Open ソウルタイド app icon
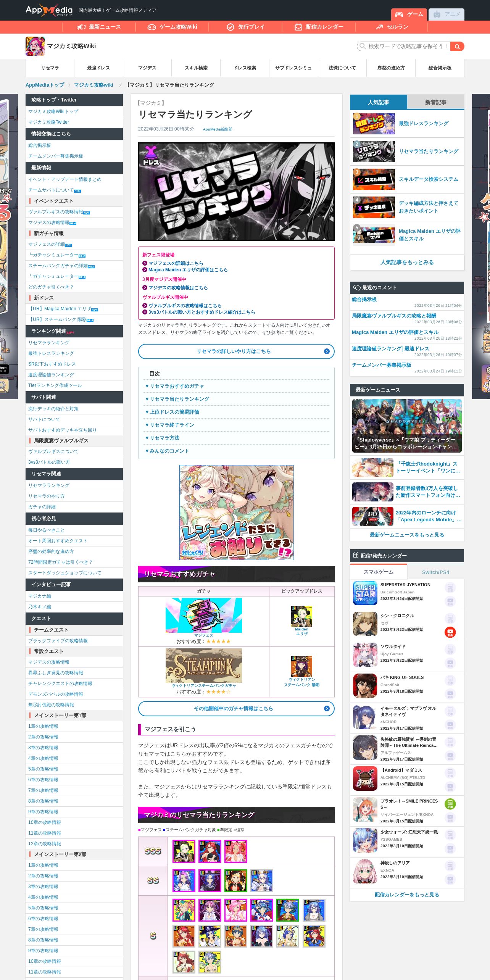 (x=365, y=655)
